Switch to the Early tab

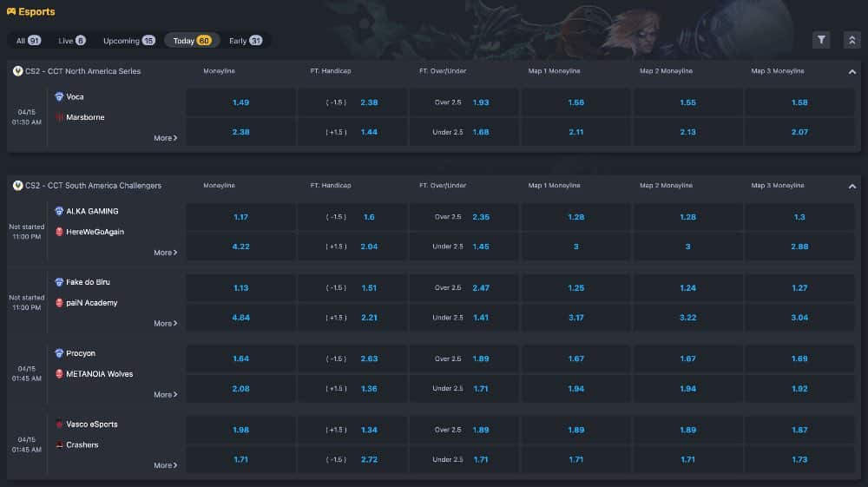(246, 41)
